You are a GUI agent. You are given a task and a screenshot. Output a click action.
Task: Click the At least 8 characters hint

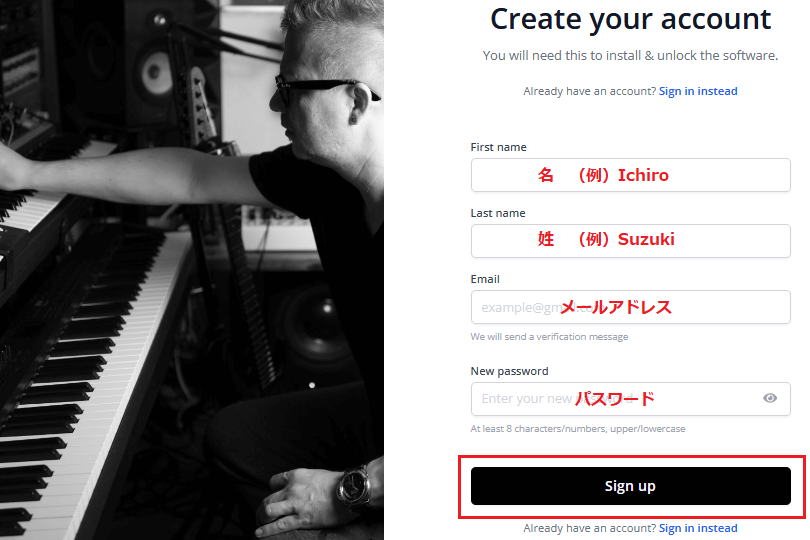tap(578, 428)
